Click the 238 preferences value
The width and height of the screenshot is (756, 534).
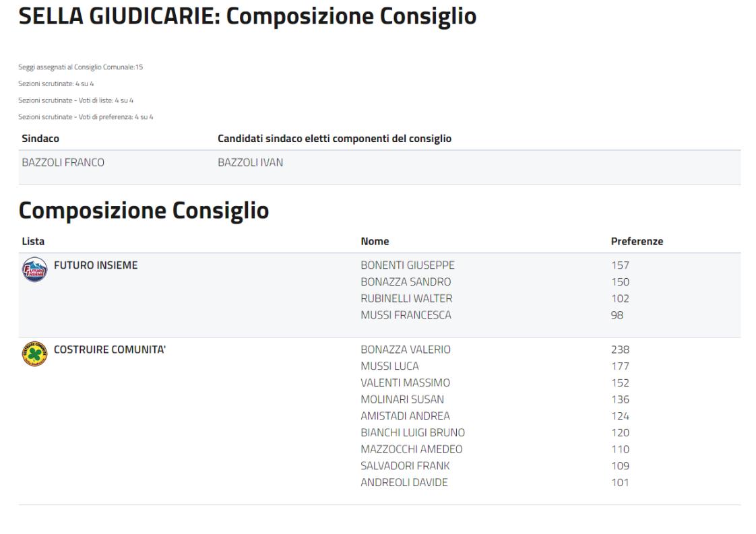tap(619, 349)
